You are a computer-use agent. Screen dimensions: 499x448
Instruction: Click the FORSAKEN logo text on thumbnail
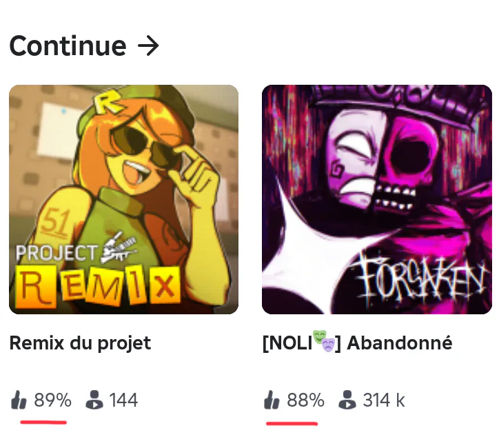[420, 278]
